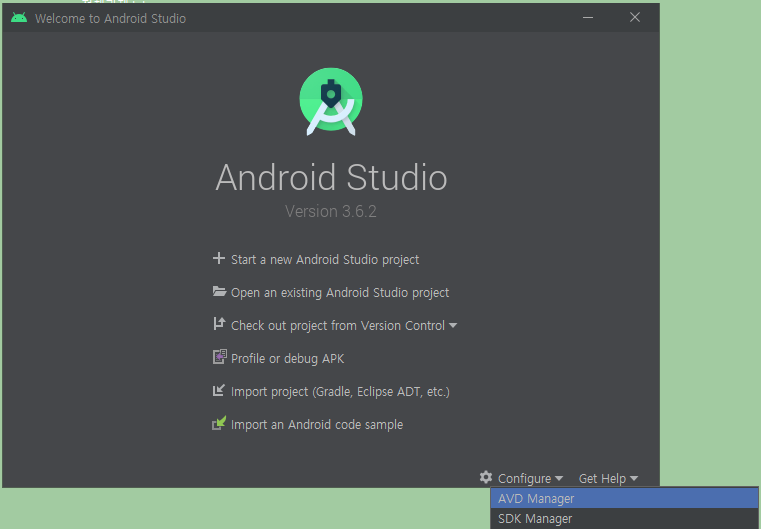Click the Welcome to Android Studio title
761x529 pixels.
pyautogui.click(x=110, y=18)
